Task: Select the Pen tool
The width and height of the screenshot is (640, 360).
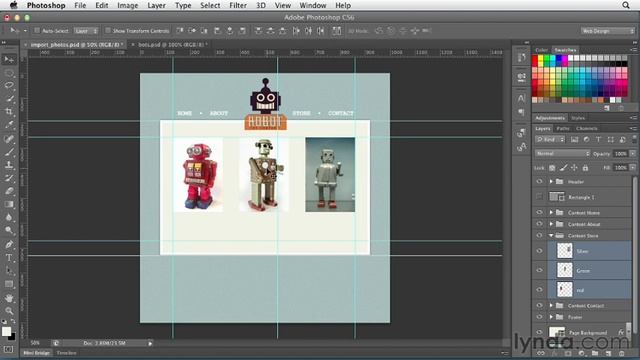Action: pos(9,245)
